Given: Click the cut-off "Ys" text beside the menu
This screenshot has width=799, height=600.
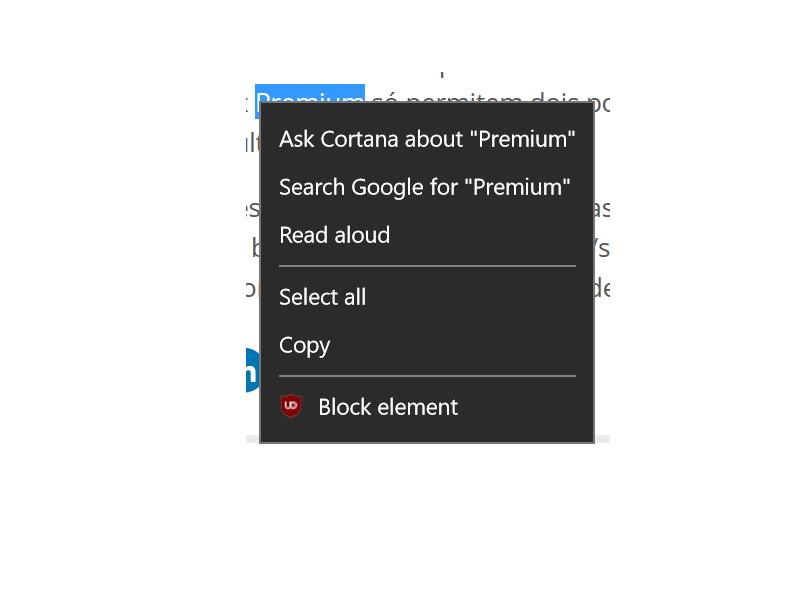Looking at the screenshot, I should 602,248.
